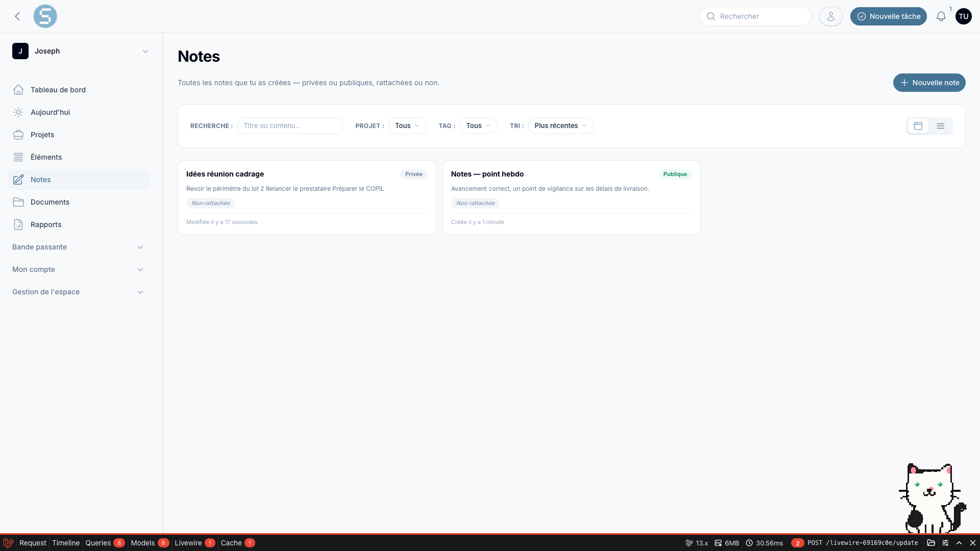Open the Notes — point hebdo note
The image size is (980, 551).
pyautogui.click(x=571, y=198)
